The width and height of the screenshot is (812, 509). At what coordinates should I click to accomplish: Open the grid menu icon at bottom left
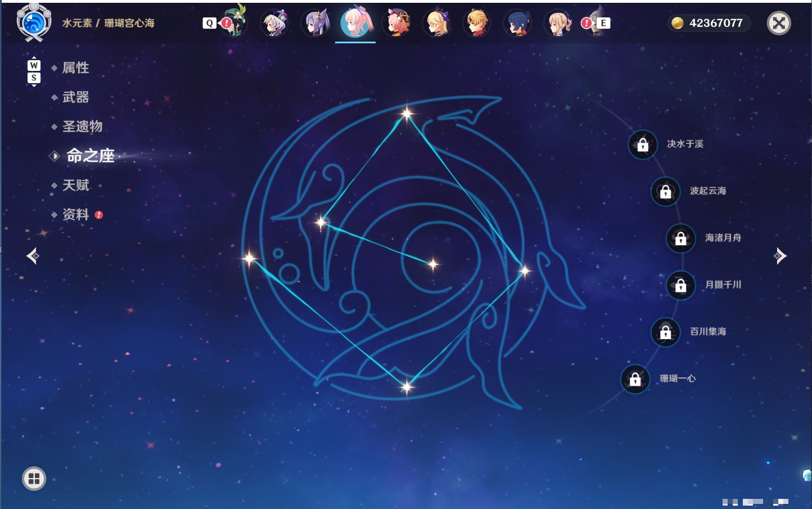point(34,479)
